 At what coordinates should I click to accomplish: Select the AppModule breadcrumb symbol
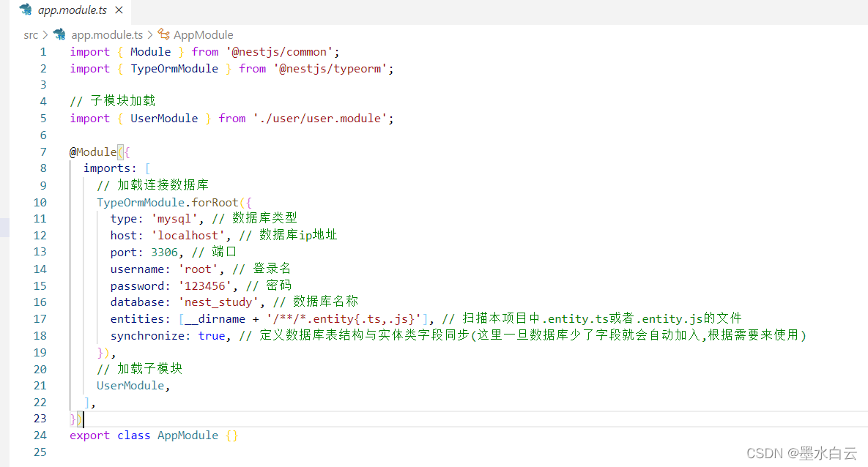click(x=203, y=35)
